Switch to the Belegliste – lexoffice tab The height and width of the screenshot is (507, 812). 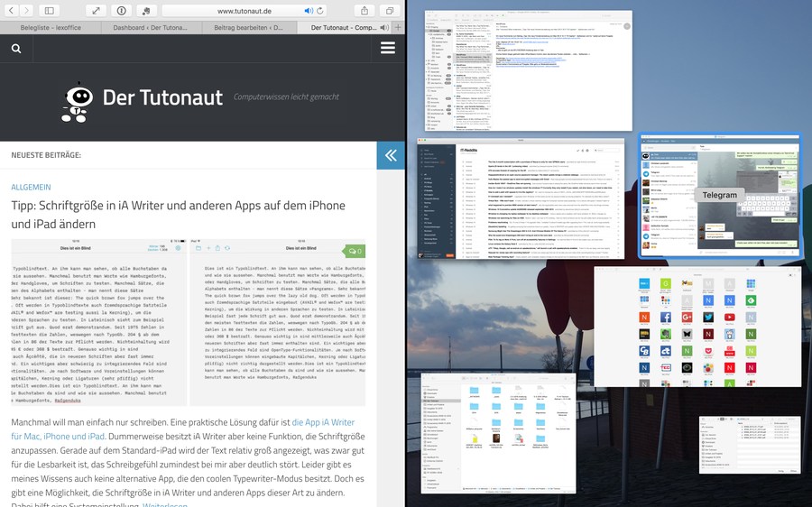click(x=50, y=28)
